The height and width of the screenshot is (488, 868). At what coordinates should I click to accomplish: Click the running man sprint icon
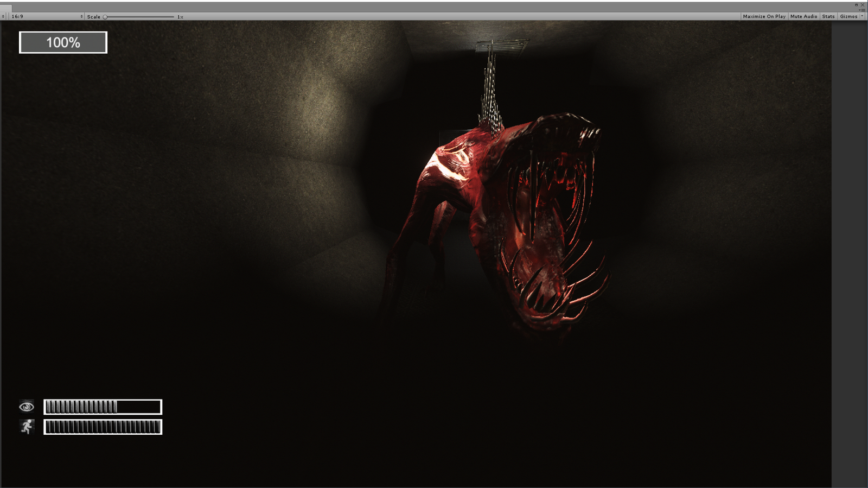pyautogui.click(x=27, y=427)
